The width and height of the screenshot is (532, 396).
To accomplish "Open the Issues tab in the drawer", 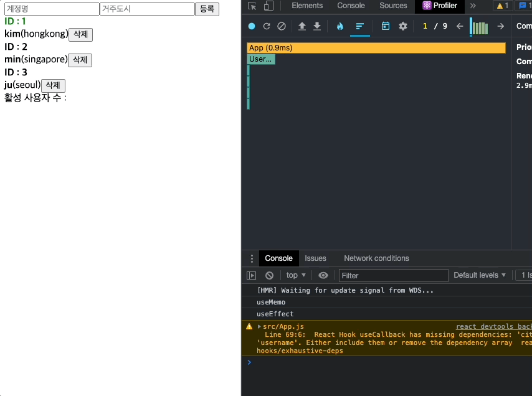I will click(316, 258).
